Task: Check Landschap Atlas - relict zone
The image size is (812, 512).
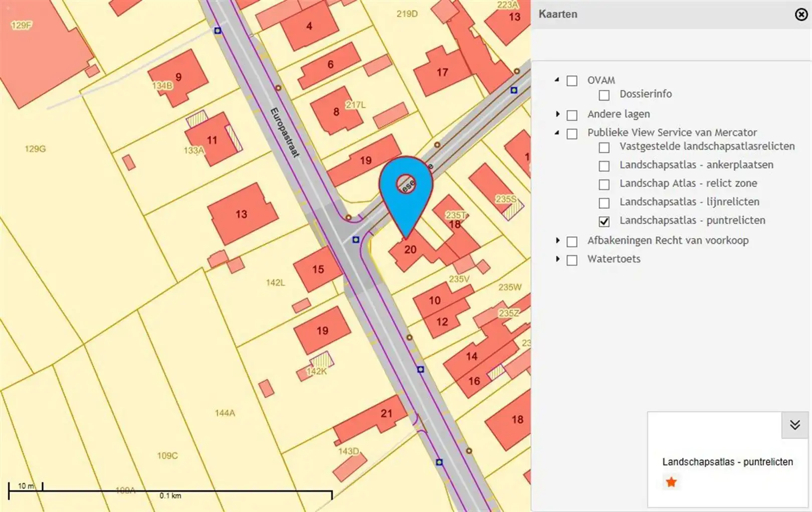Action: click(604, 184)
